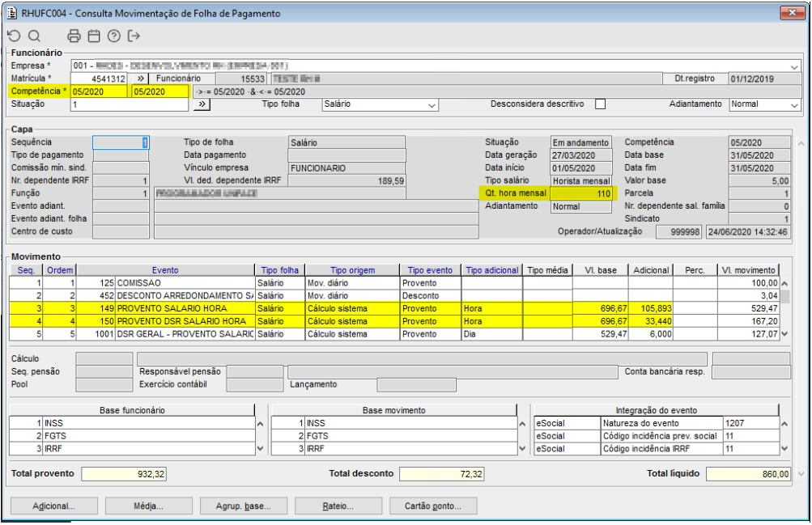Open Agrup. base... button
Viewport: 812px width, 525px height.
(x=243, y=506)
